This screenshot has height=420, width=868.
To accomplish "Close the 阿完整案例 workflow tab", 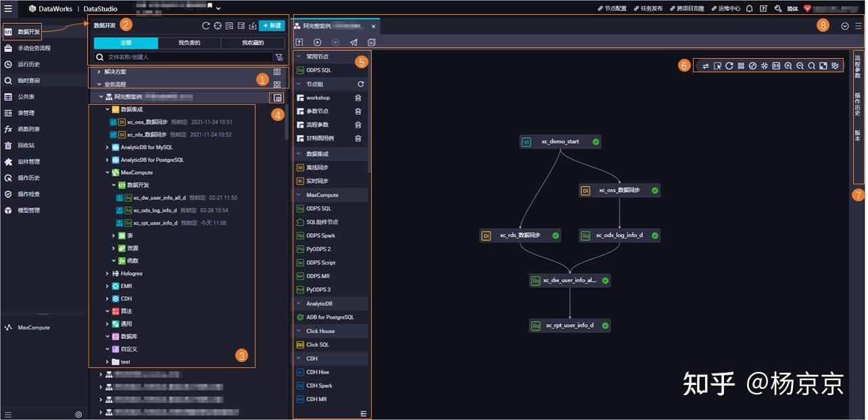I will click(x=373, y=26).
